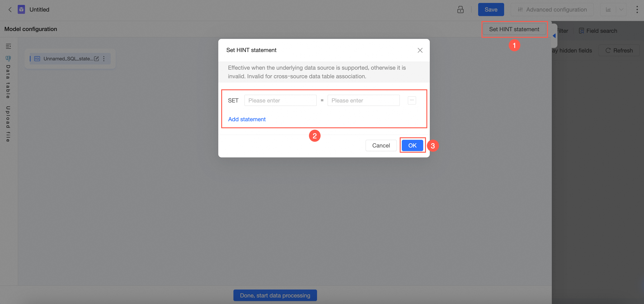Expand the chart dropdown chevron
The width and height of the screenshot is (644, 304).
621,9
